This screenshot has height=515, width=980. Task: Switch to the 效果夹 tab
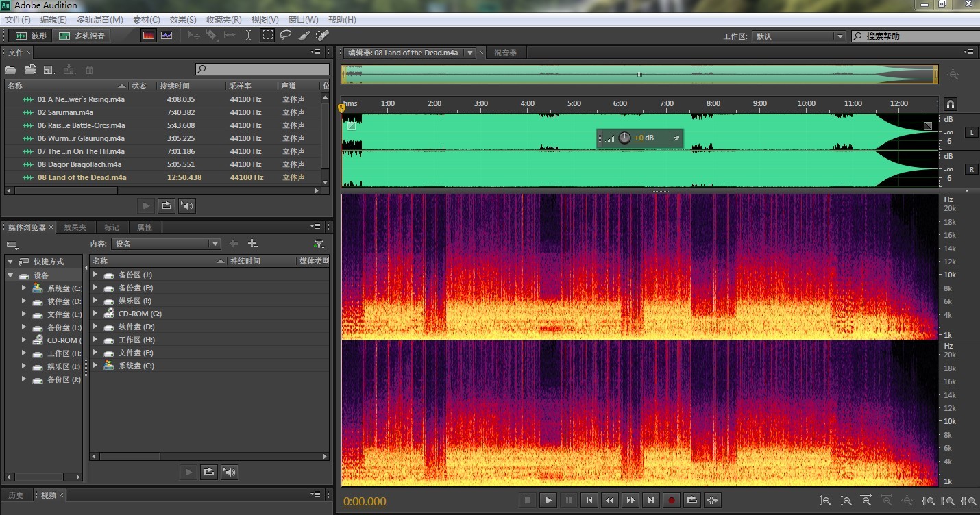pyautogui.click(x=75, y=227)
